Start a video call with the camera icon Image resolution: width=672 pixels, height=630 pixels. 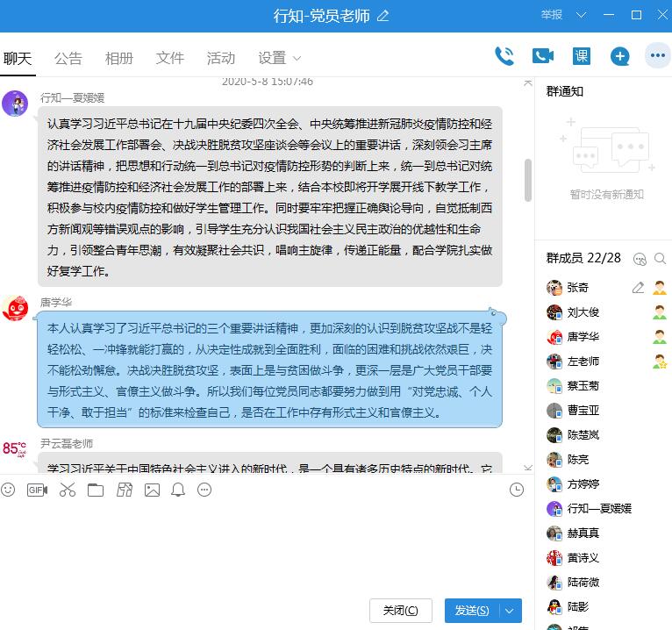pos(542,56)
